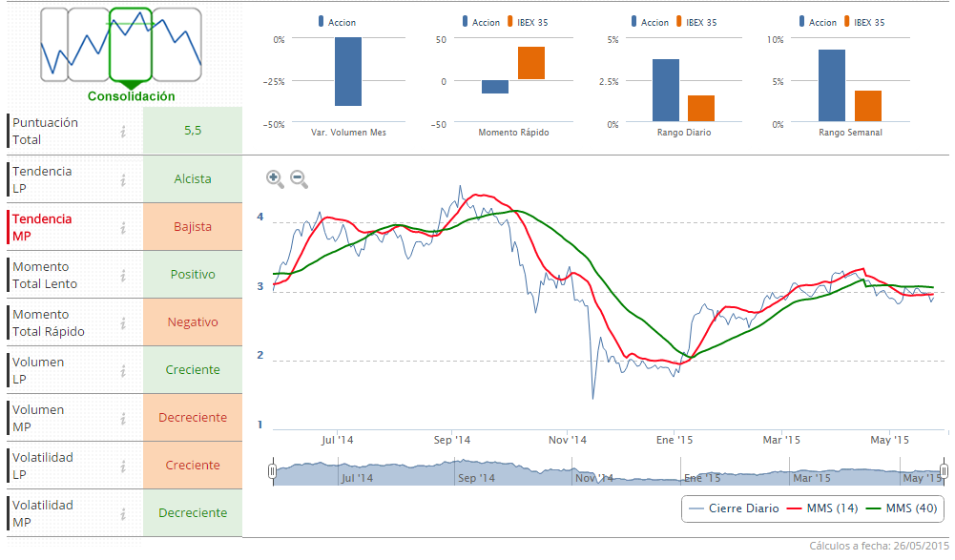Open info icon for Momento Total Lento
Image resolution: width=955 pixels, height=560 pixels.
[x=123, y=275]
